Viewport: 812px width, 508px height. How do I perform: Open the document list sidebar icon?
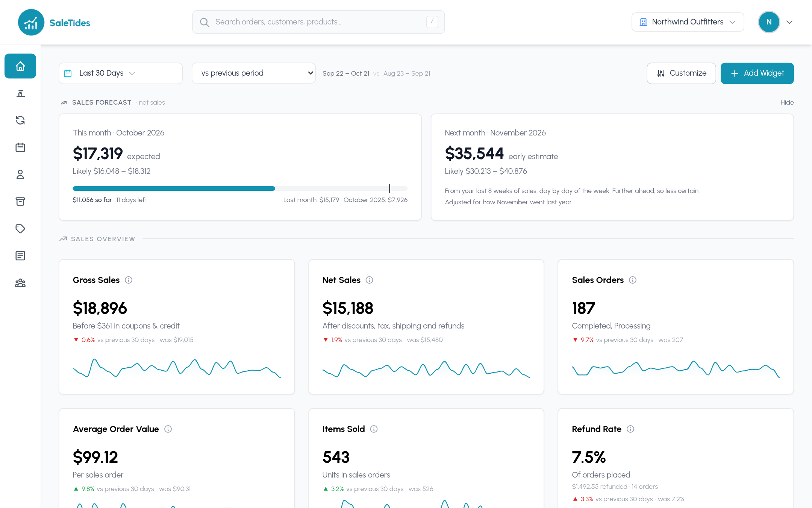[x=20, y=256]
